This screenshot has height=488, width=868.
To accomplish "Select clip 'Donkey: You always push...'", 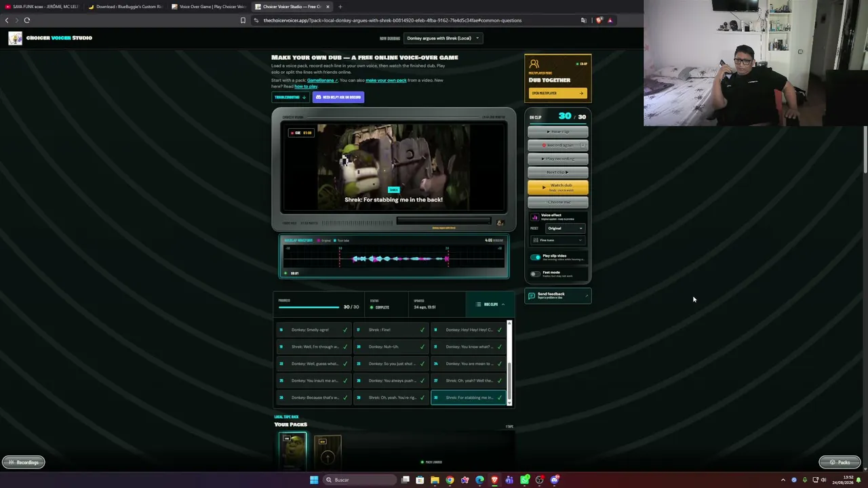I will (x=392, y=381).
